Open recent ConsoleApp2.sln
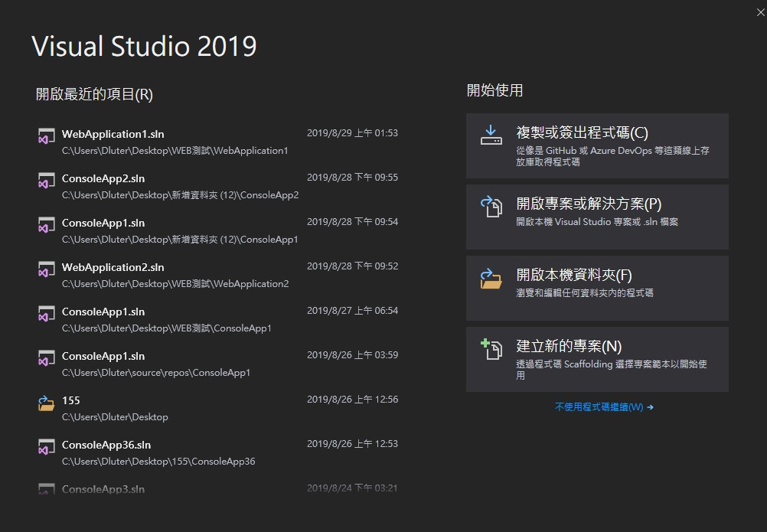Image resolution: width=767 pixels, height=532 pixels. pos(217,186)
